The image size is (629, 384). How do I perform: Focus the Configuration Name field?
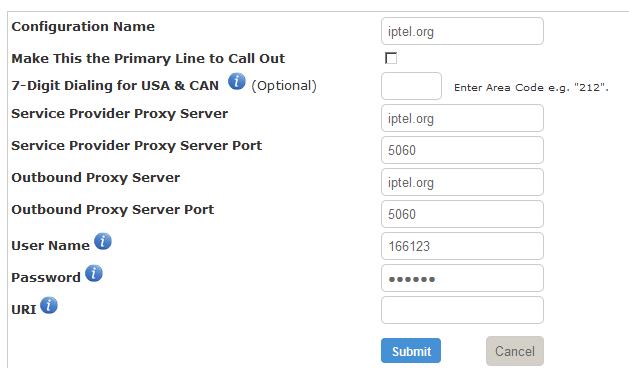click(x=462, y=31)
